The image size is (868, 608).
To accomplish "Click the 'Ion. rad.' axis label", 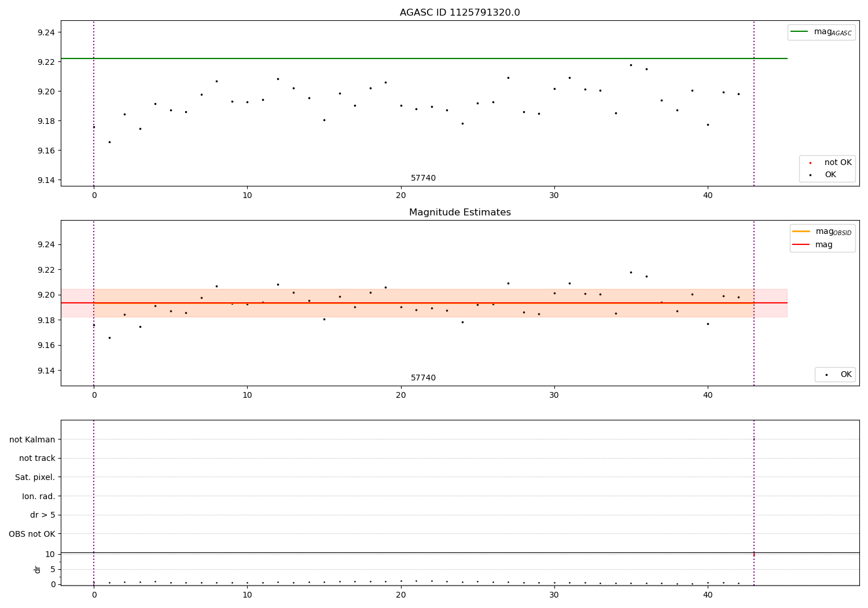I will pyautogui.click(x=39, y=496).
